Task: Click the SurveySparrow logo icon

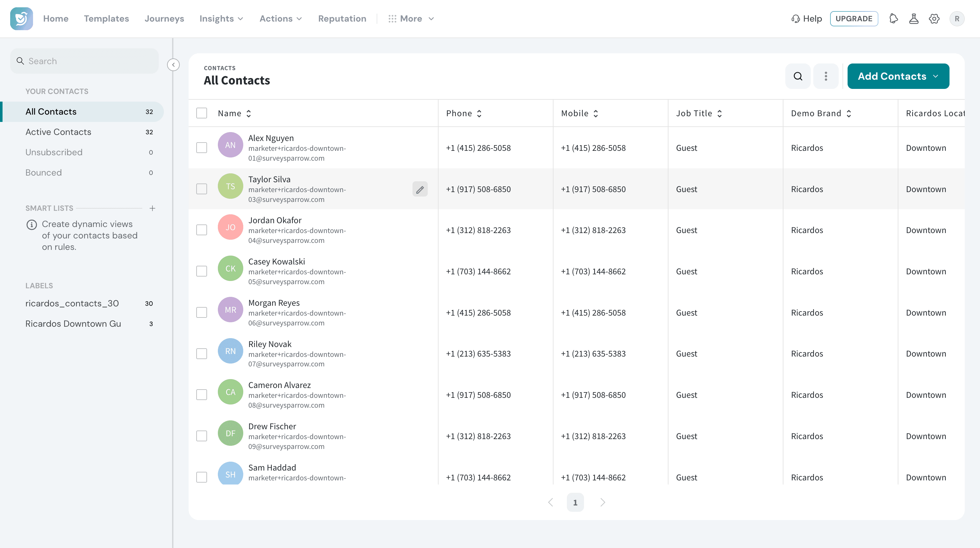Action: tap(21, 19)
